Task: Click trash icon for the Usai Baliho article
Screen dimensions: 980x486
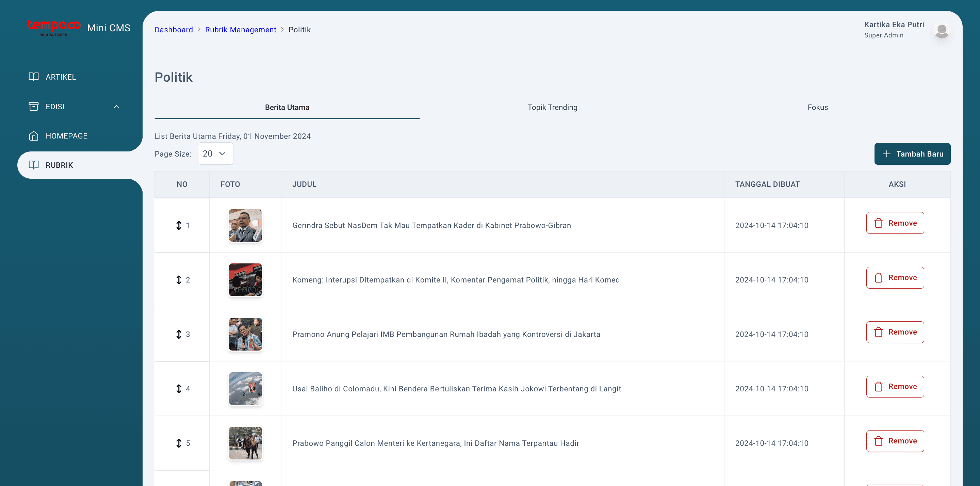Action: [x=878, y=387]
